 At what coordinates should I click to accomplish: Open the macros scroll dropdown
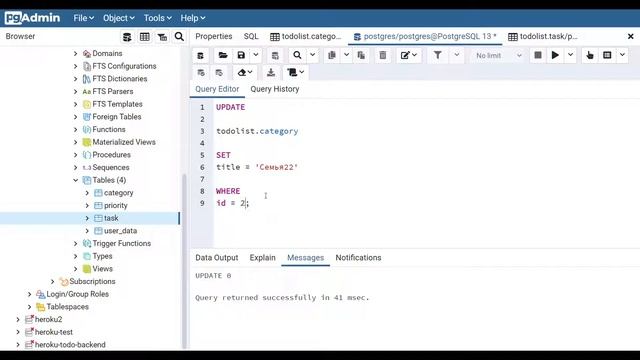pos(296,73)
